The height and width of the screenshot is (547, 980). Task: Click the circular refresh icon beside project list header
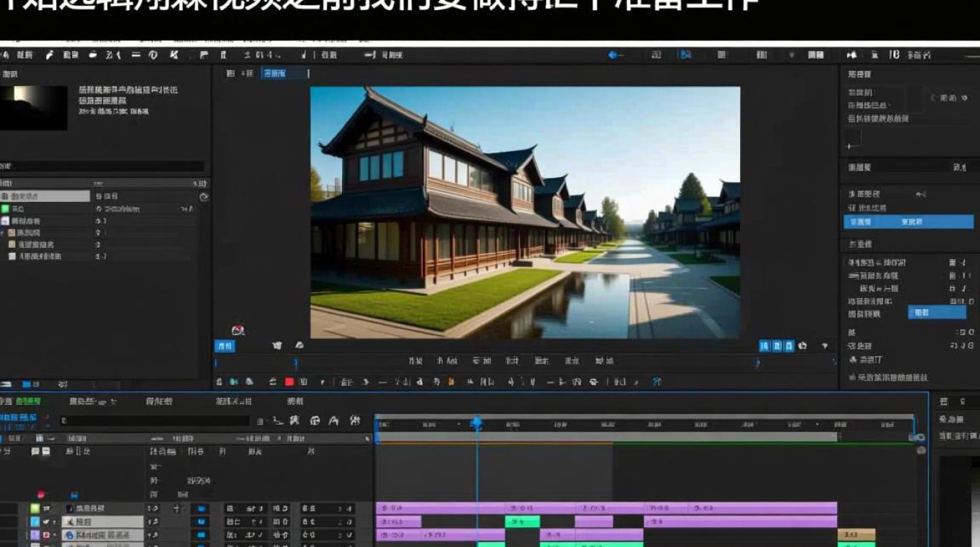point(204,197)
